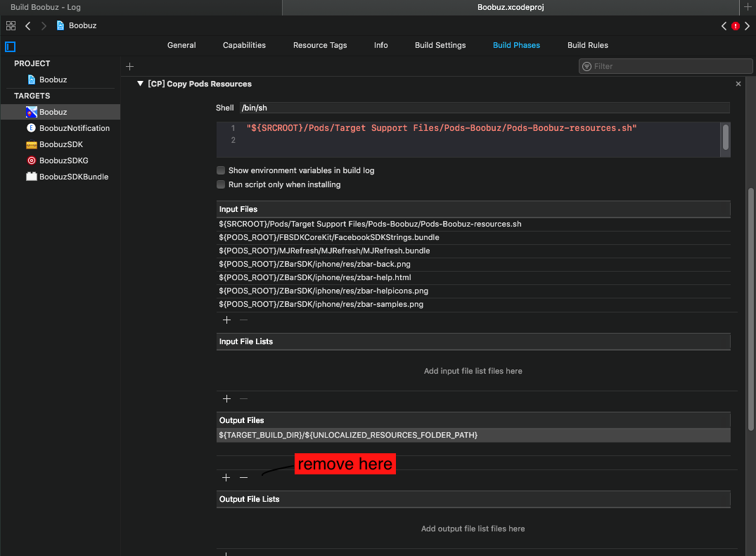Screen dimensions: 756x556
Task: Click the Shell /bin/sh field
Action: tap(485, 108)
